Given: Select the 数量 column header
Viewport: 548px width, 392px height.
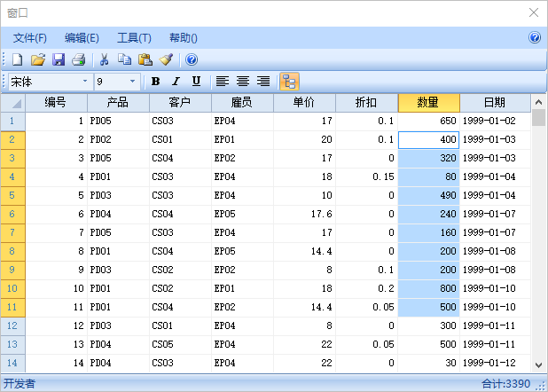Looking at the screenshot, I should (429, 103).
